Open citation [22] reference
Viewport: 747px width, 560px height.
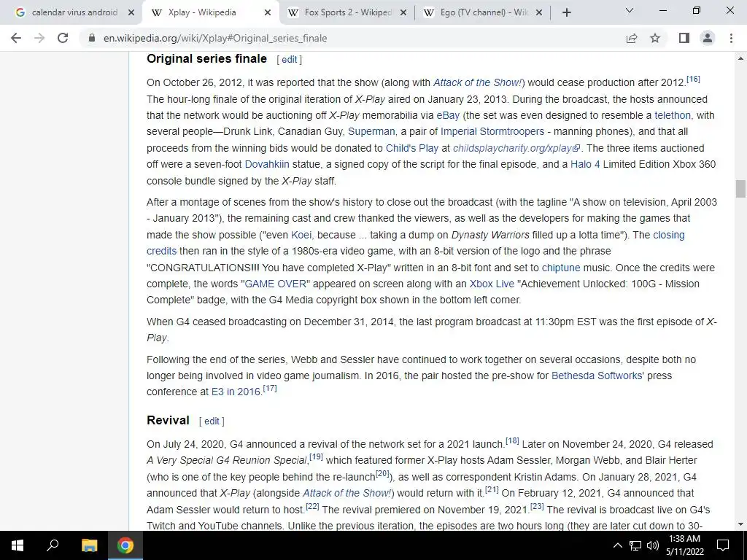312,506
